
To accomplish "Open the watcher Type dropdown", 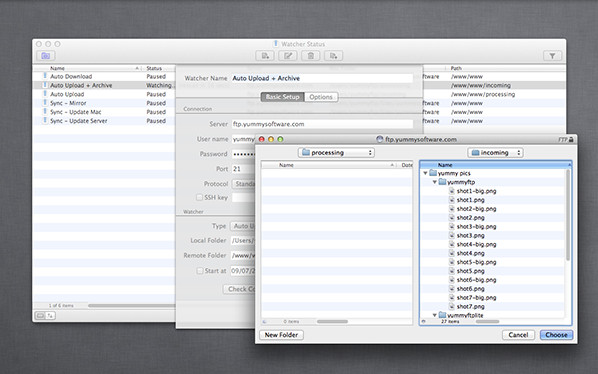I will [x=243, y=226].
